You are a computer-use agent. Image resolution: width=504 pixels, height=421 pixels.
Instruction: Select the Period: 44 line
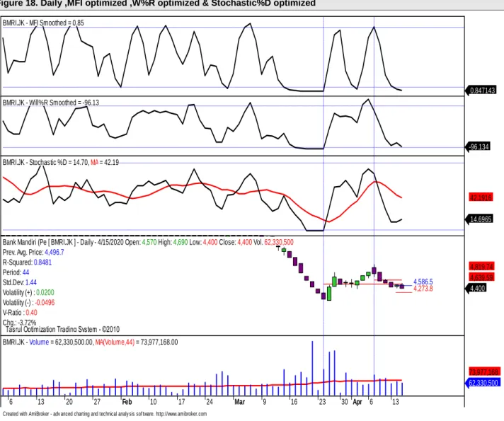pyautogui.click(x=16, y=272)
